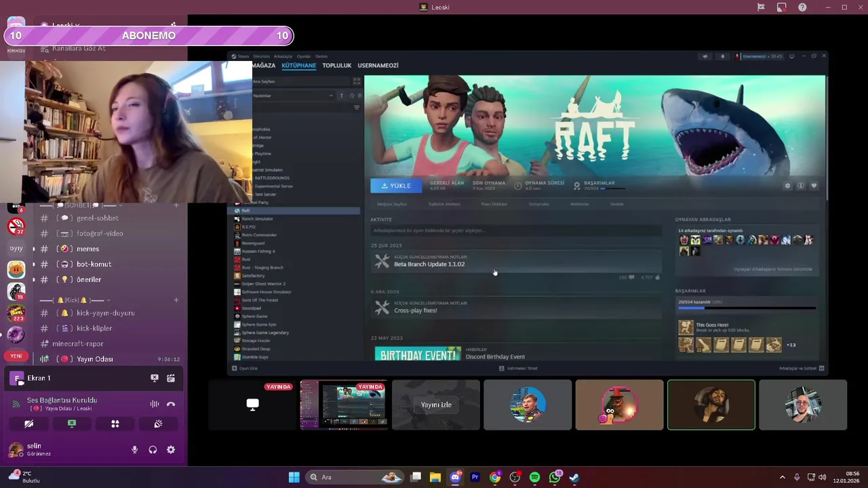Collapse the SOHBET category
The height and width of the screenshot is (488, 868).
[x=81, y=205]
